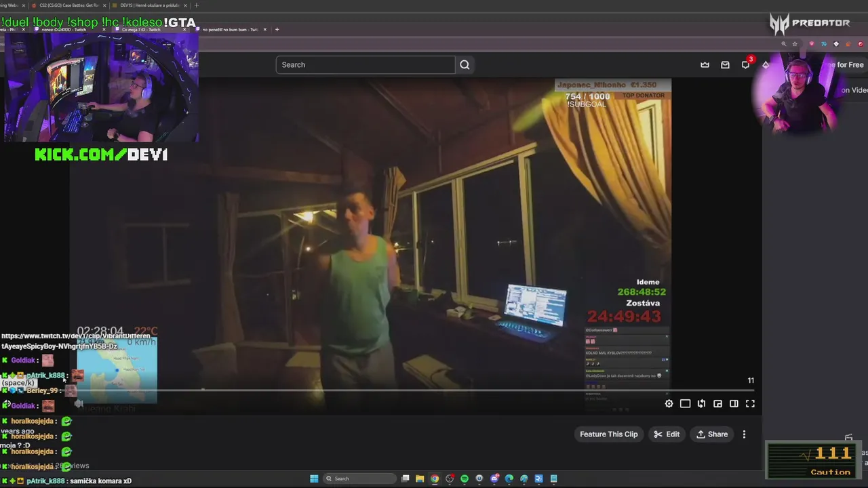Click the Twitch search input field
868x488 pixels.
tap(365, 64)
